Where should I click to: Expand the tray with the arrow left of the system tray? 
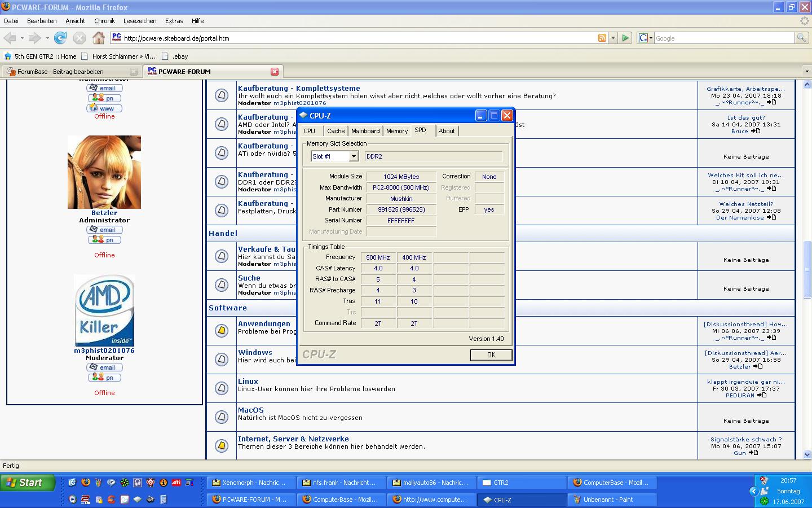click(x=753, y=491)
